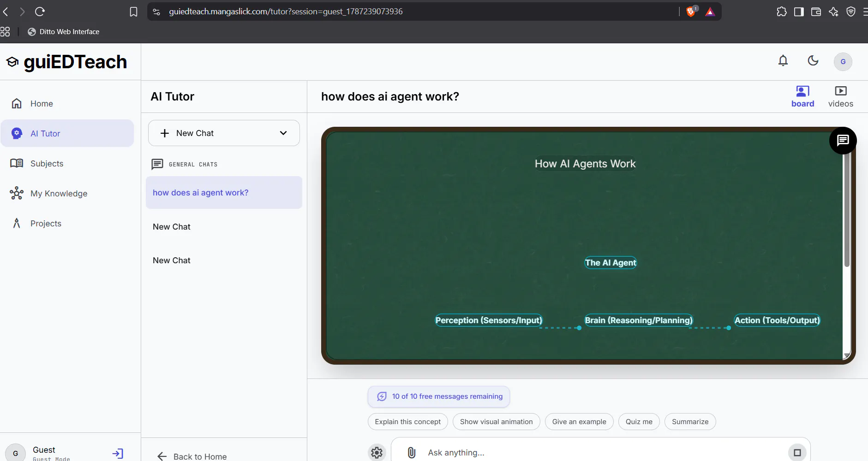Open the Leo AI sparkle icon
Screen dimensions: 868x461
coord(833,12)
